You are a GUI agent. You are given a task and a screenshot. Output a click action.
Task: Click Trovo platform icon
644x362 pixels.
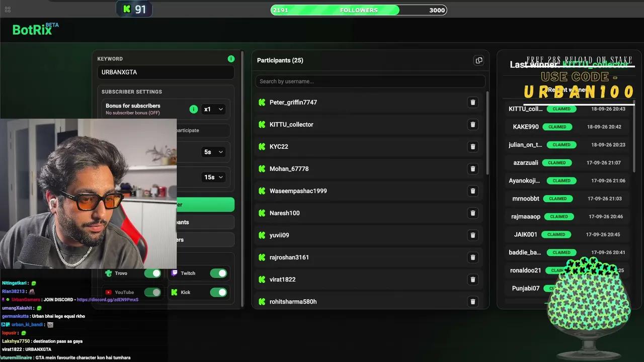108,273
